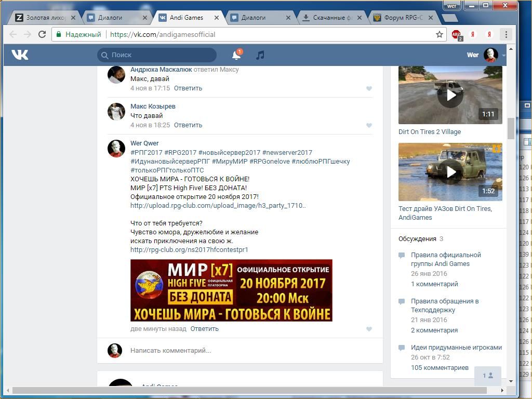Viewport: 532px width, 399px height.
Task: Click the secure padlock site info icon
Action: pyautogui.click(x=59, y=34)
